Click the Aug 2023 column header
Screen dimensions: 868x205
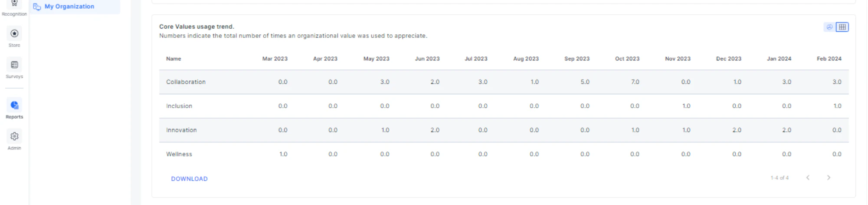(526, 59)
